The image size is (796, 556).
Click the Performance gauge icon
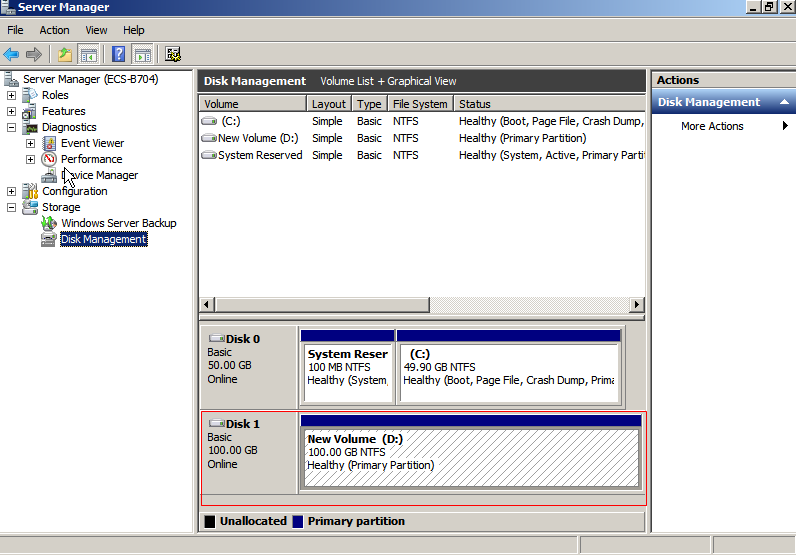[49, 159]
